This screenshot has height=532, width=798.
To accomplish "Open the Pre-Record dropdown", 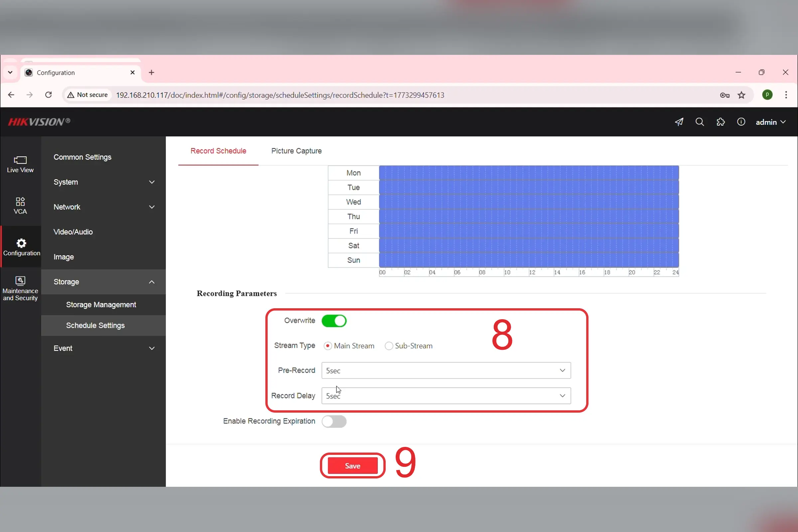I will coord(446,370).
